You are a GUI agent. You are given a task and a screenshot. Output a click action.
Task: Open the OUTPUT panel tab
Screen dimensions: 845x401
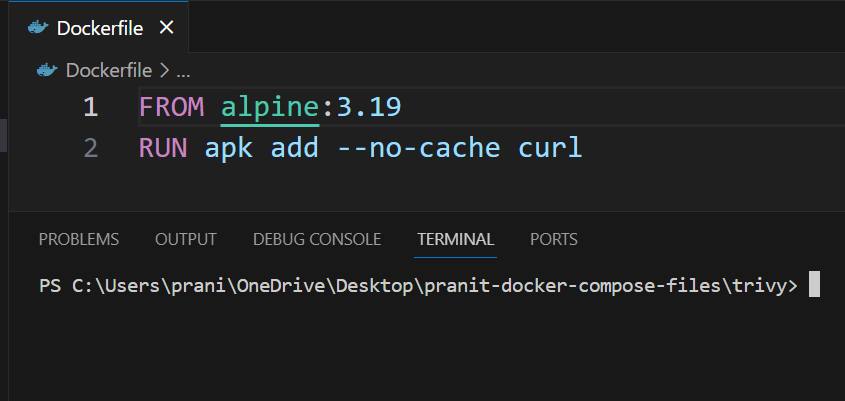[x=186, y=239]
